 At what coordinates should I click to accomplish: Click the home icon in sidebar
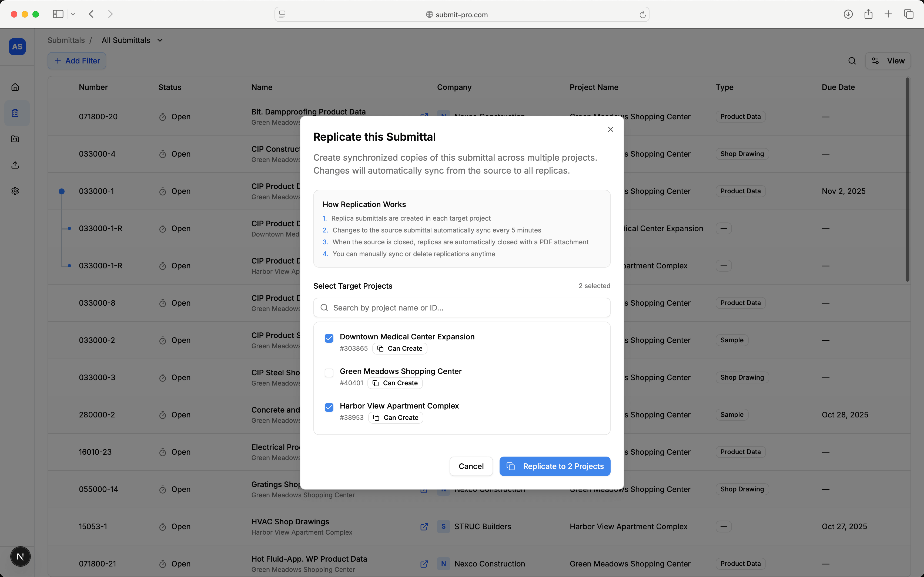15,87
